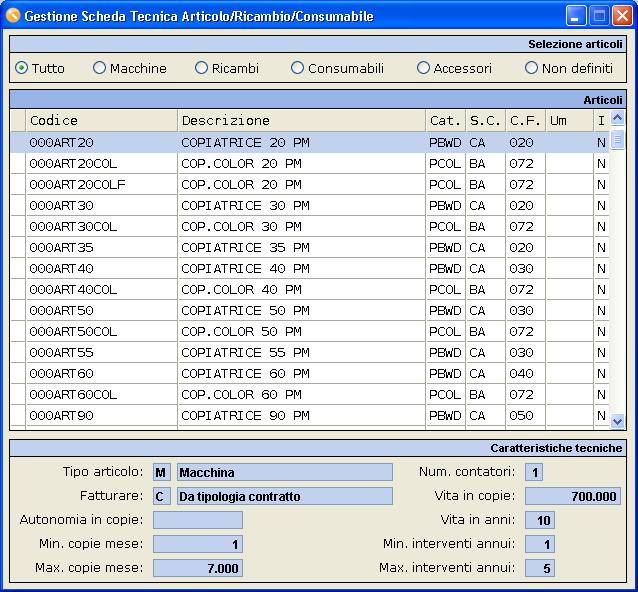638x592 pixels.
Task: Click the Um column header
Action: click(x=569, y=120)
